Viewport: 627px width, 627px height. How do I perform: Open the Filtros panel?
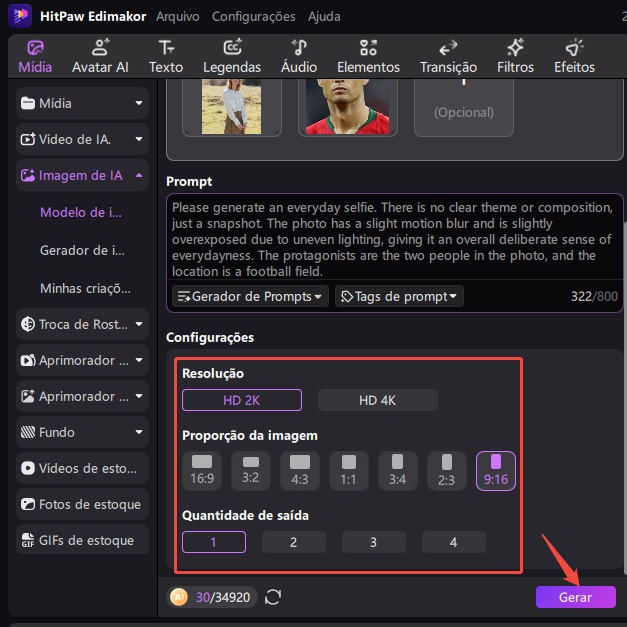pos(515,56)
